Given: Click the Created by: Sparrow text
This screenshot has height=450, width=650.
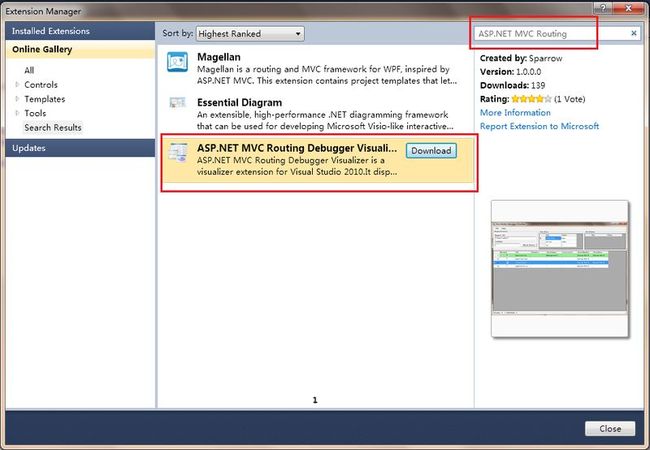Looking at the screenshot, I should pyautogui.click(x=521, y=58).
